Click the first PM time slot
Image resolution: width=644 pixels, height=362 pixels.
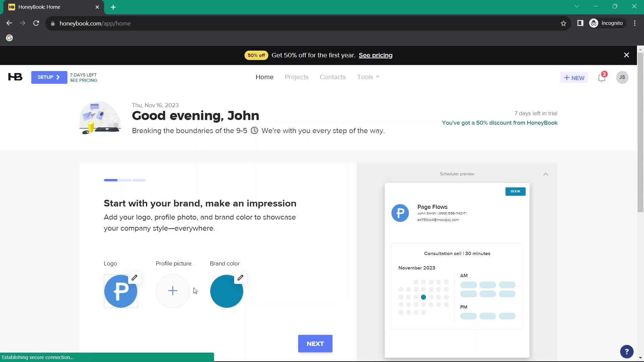click(x=468, y=316)
